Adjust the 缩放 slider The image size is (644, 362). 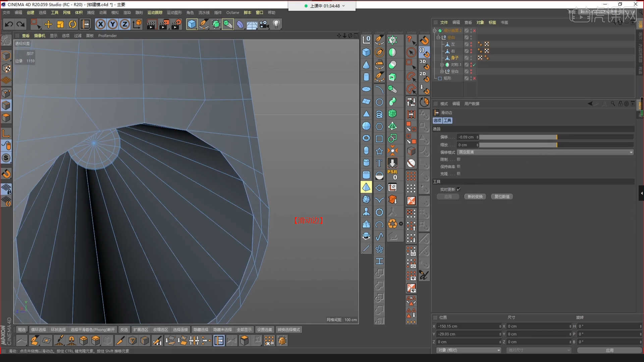point(556,145)
